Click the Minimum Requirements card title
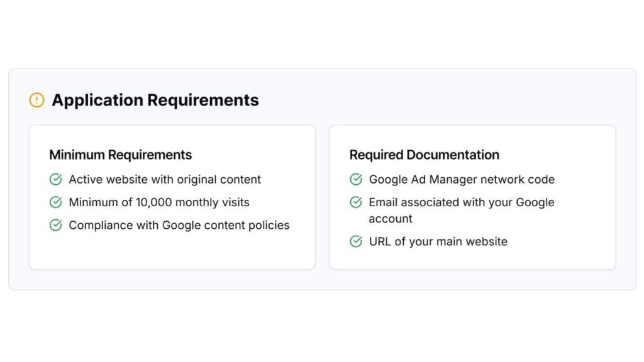 120,155
